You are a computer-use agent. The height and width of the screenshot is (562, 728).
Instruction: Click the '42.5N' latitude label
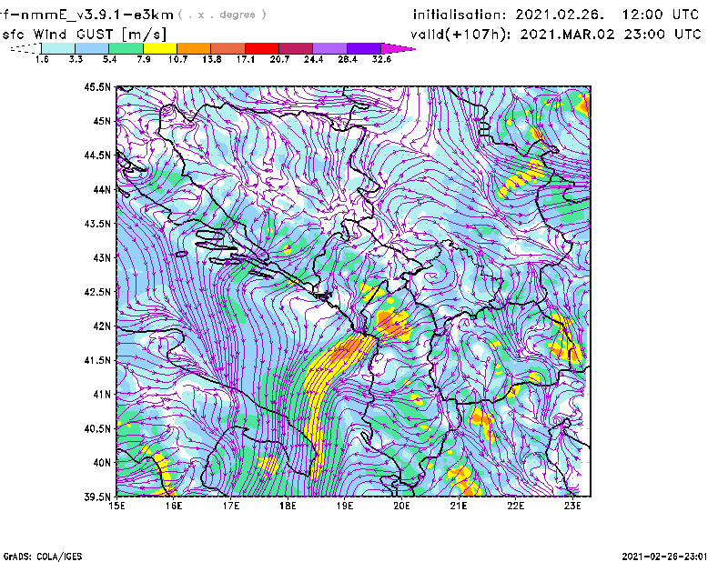pyautogui.click(x=97, y=292)
